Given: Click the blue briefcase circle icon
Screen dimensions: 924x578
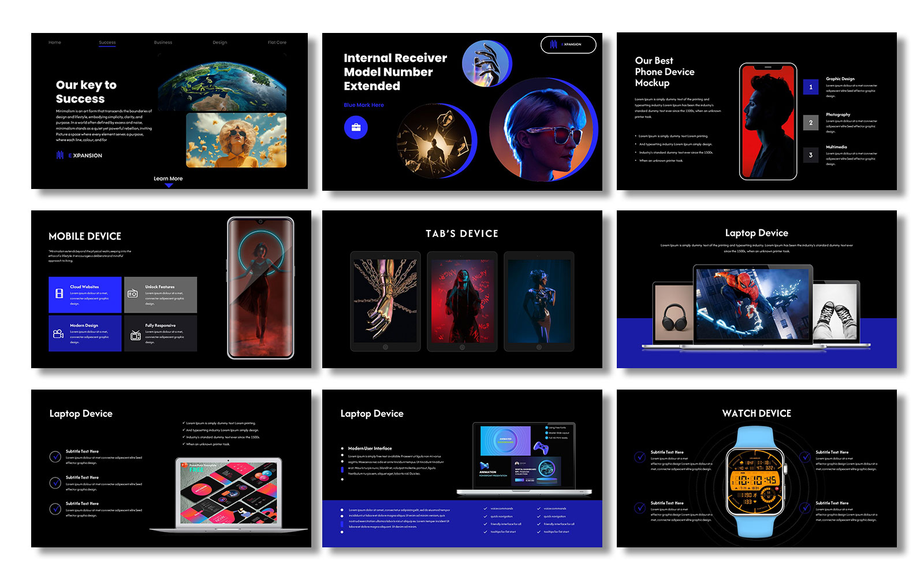Looking at the screenshot, I should pos(356,128).
